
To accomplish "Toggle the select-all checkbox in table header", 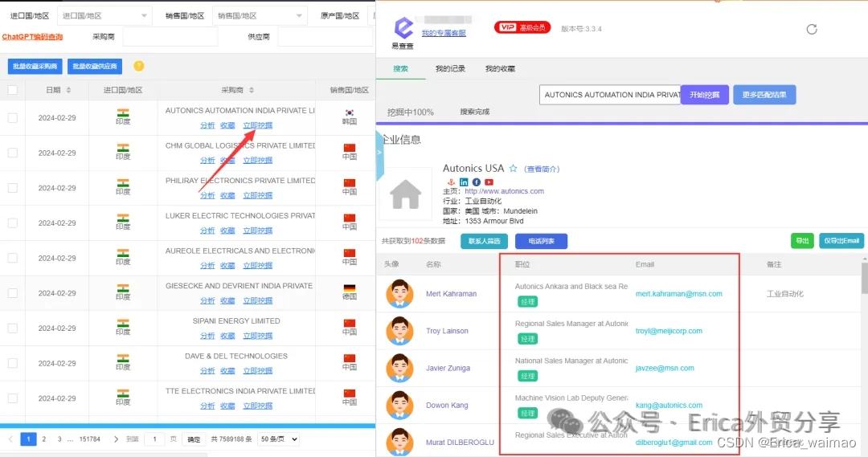I will point(13,90).
